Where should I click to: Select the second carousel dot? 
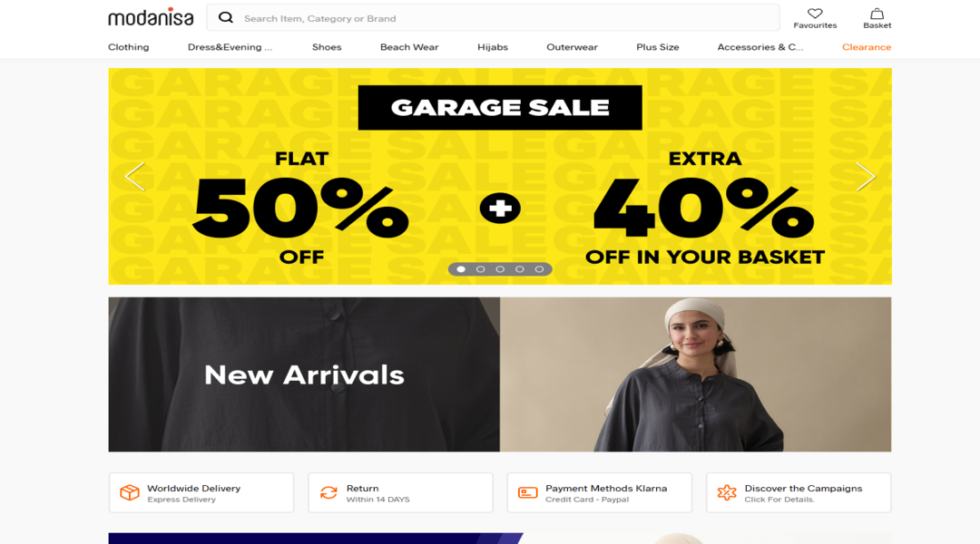pos(480,269)
